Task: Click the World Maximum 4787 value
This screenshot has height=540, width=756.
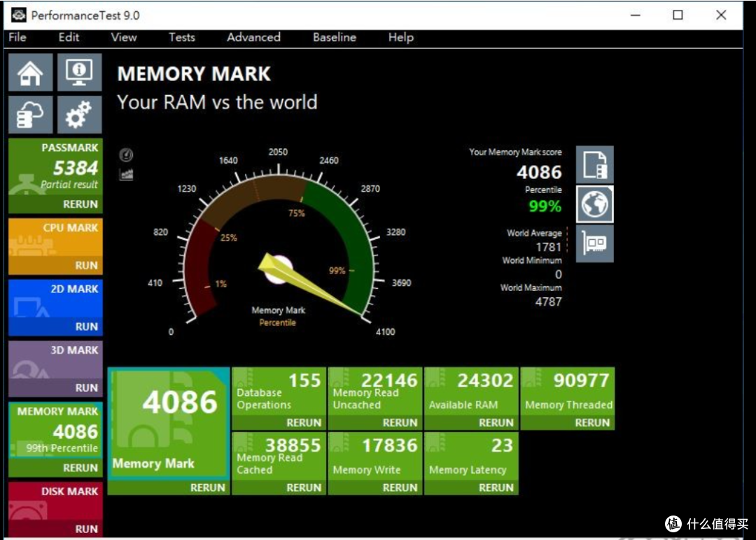Action: click(x=549, y=302)
